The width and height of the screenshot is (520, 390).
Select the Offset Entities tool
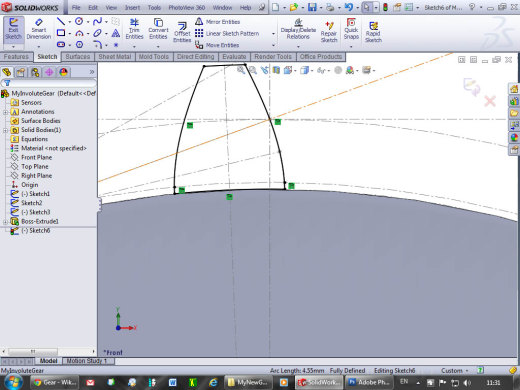(182, 32)
